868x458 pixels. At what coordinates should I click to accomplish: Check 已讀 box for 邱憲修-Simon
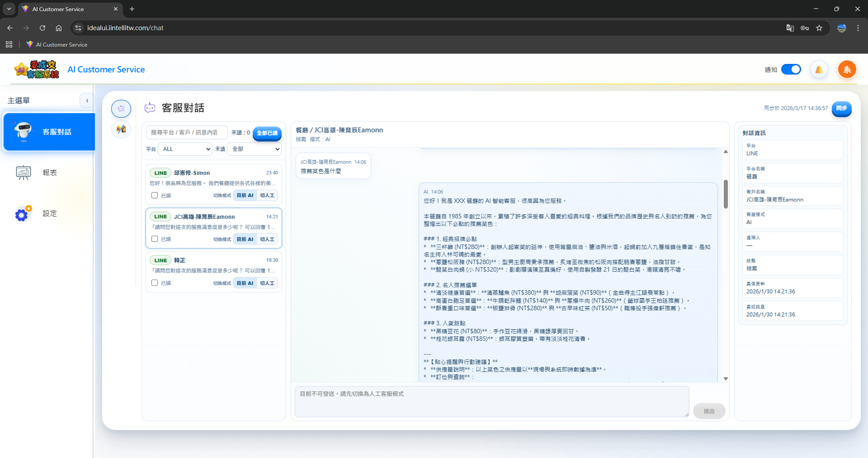[154, 195]
